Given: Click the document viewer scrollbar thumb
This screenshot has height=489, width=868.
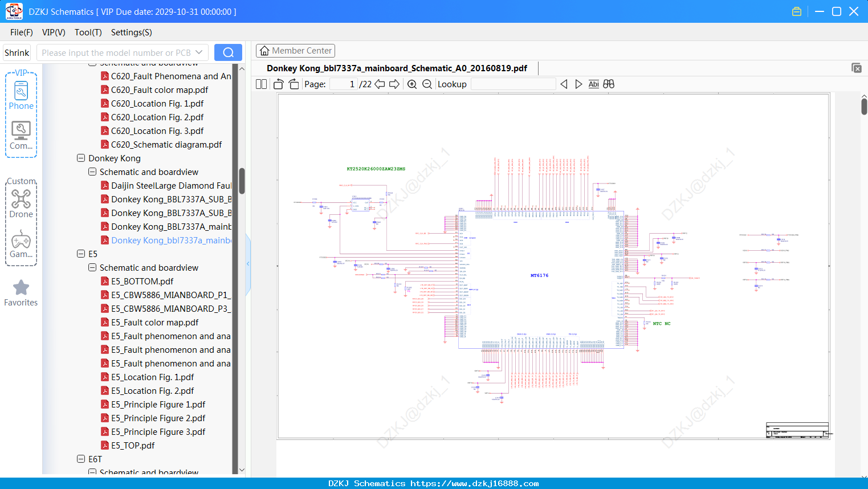Looking at the screenshot, I should point(864,106).
